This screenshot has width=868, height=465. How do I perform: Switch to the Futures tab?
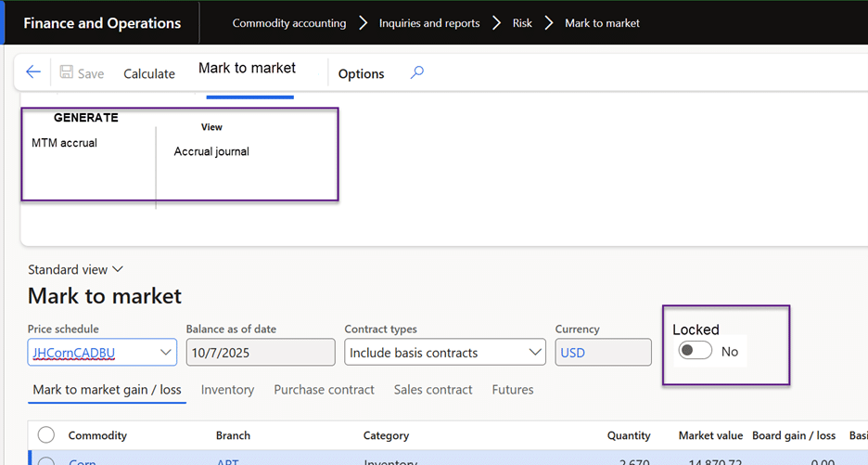[513, 390]
